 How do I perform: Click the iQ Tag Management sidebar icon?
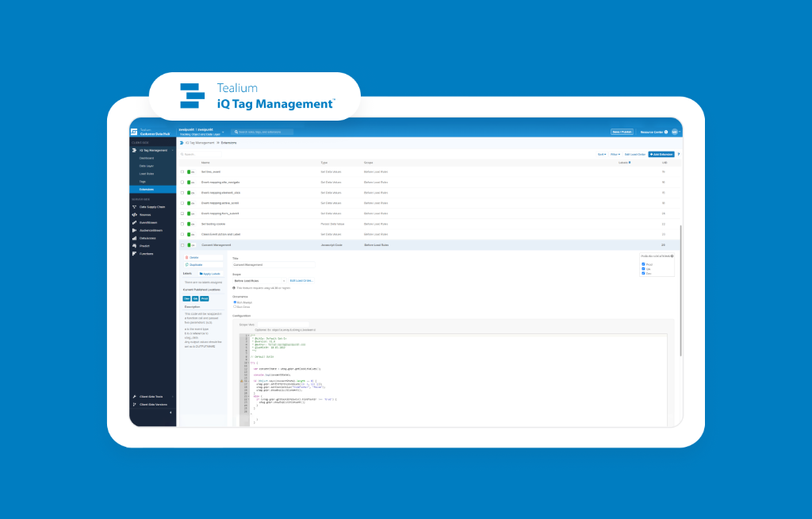coord(134,150)
